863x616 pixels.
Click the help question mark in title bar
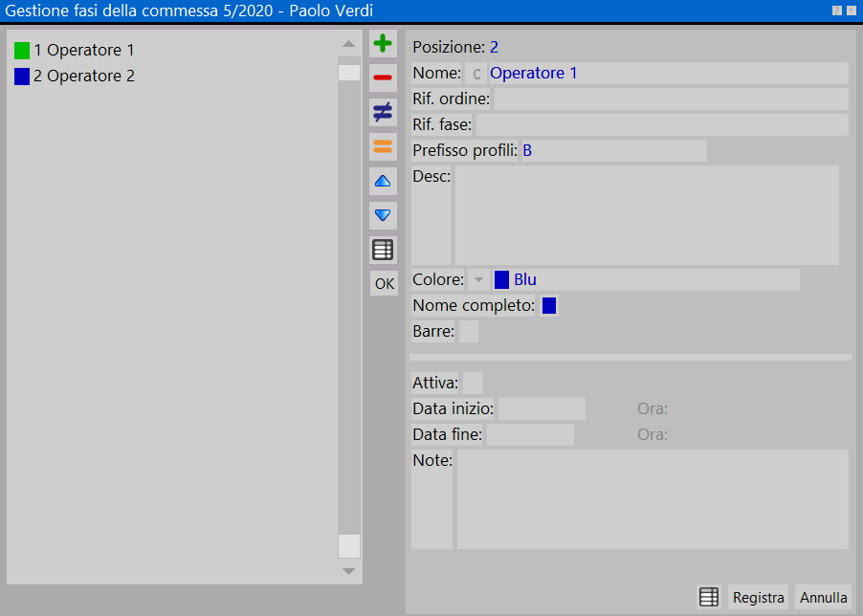837,11
